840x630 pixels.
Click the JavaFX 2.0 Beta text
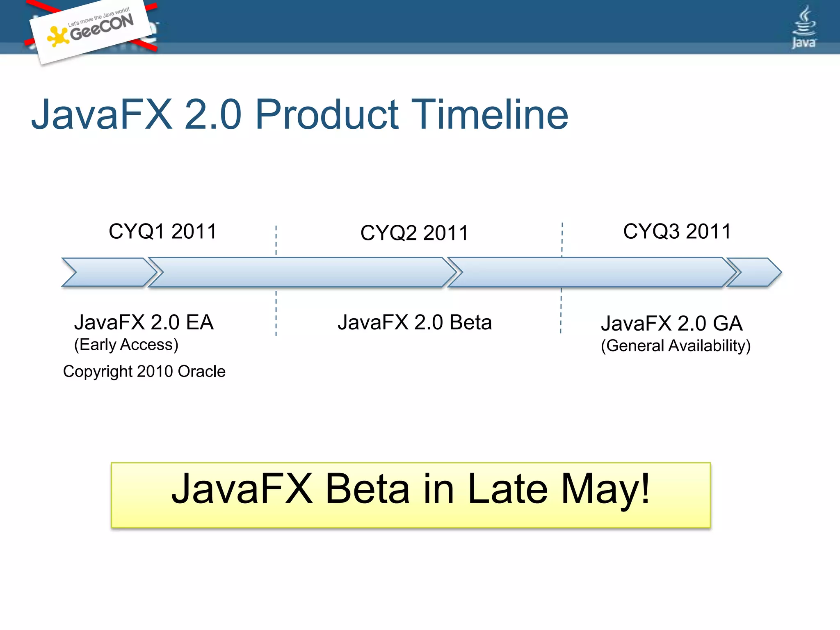coord(414,322)
